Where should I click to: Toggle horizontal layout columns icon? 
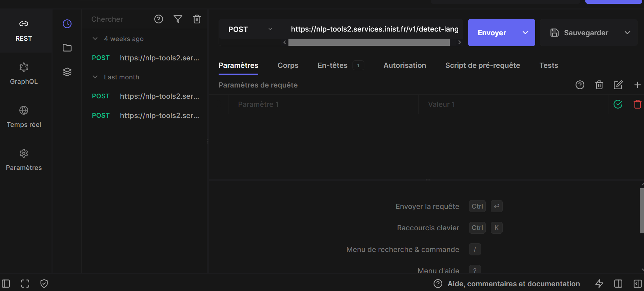(x=618, y=284)
